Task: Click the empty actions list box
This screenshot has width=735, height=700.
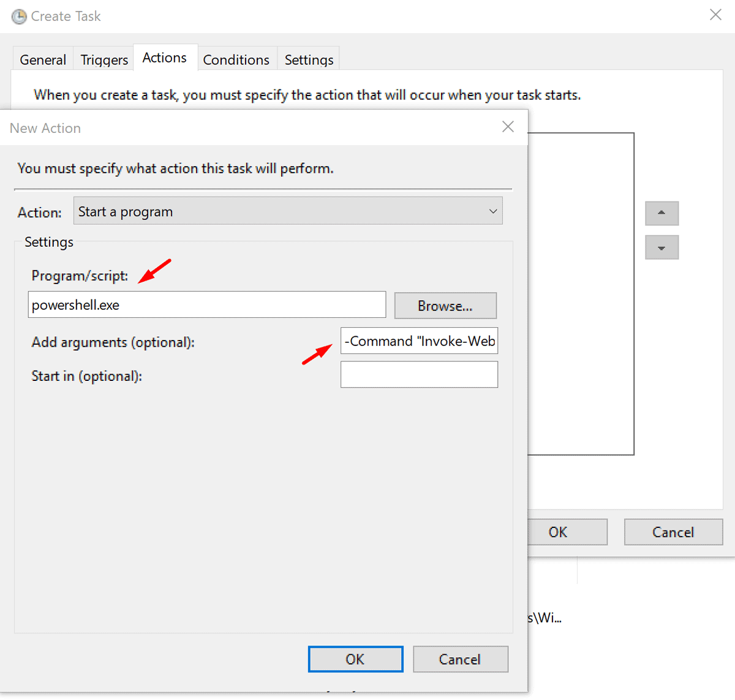Action: (580, 294)
